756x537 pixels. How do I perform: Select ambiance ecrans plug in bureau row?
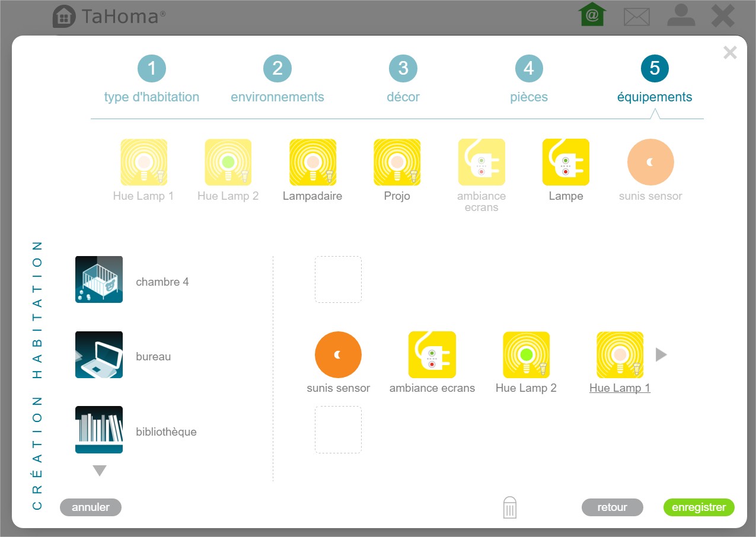(432, 354)
